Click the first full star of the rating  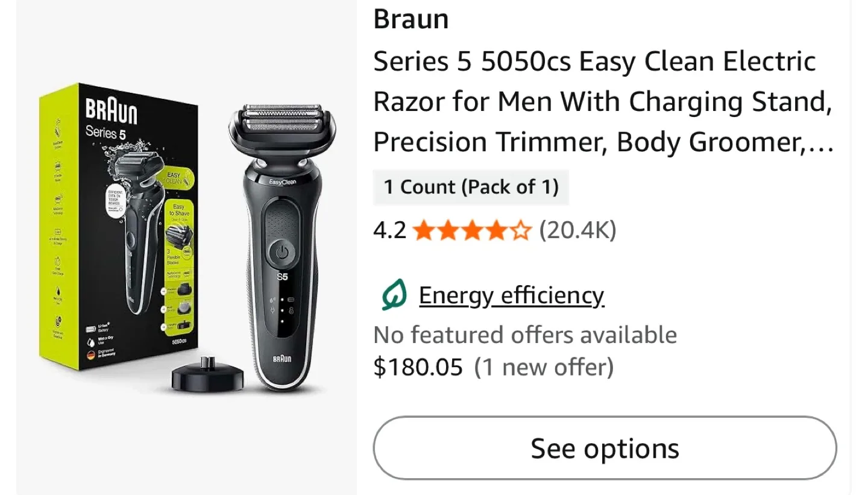424,230
